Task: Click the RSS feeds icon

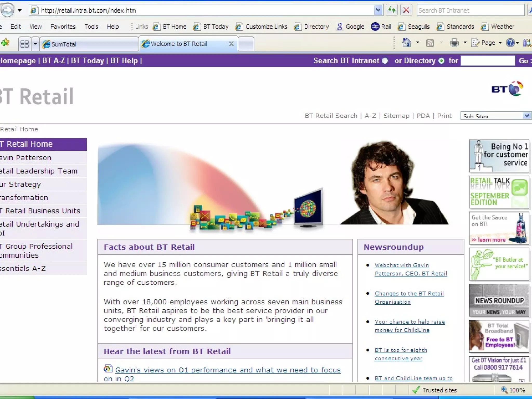Action: pyautogui.click(x=430, y=43)
